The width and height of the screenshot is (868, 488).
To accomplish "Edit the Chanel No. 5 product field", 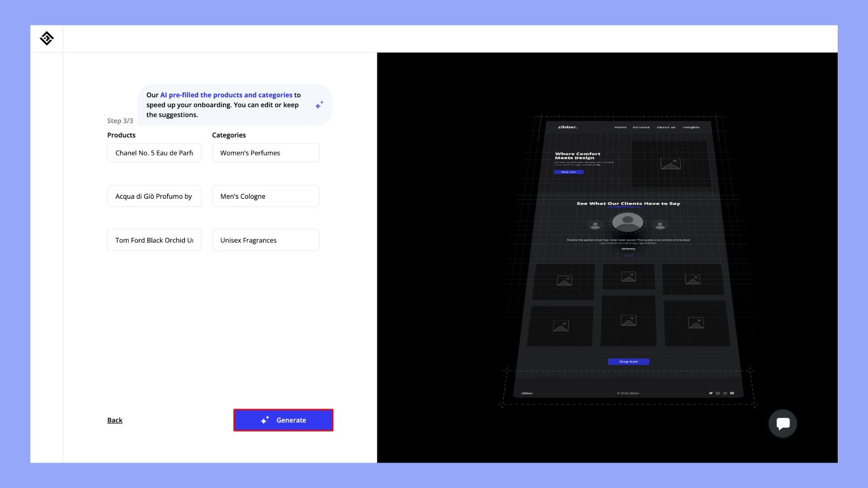I will 154,153.
